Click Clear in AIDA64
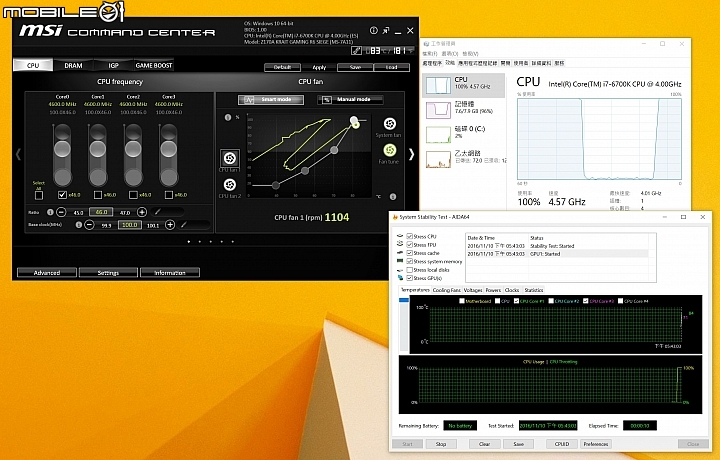The width and height of the screenshot is (720, 460). [x=484, y=444]
